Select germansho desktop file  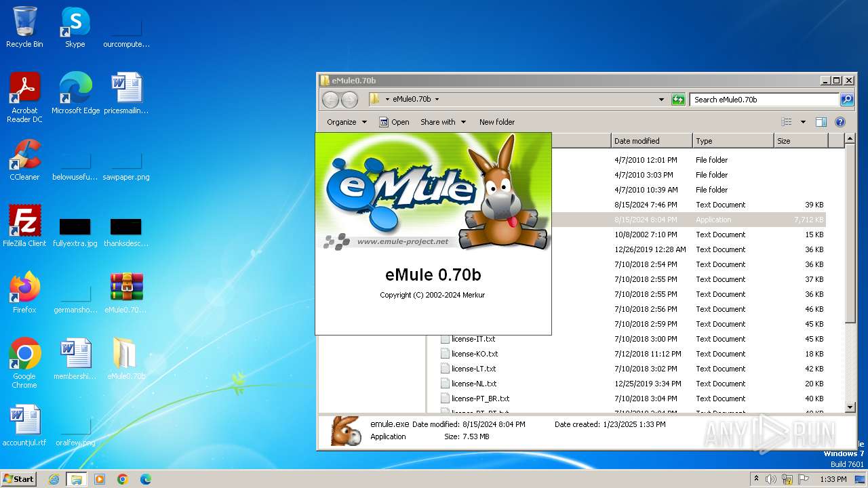tap(75, 300)
